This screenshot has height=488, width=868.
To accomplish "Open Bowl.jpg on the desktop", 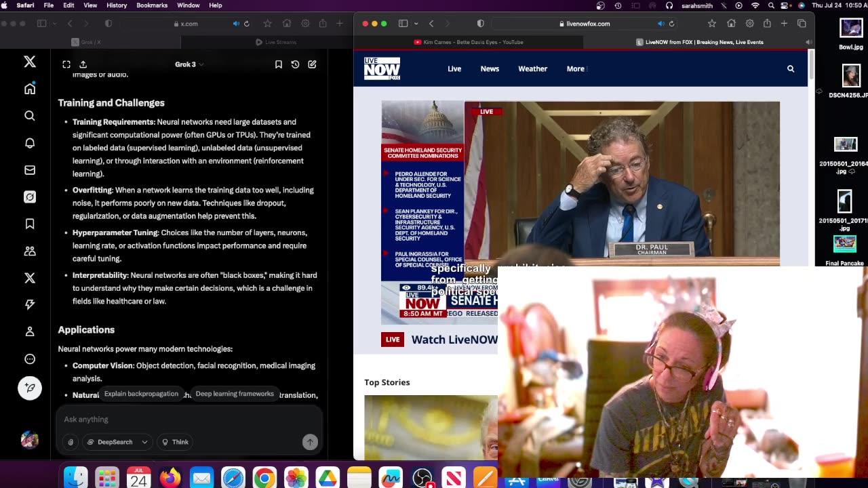I will (851, 34).
